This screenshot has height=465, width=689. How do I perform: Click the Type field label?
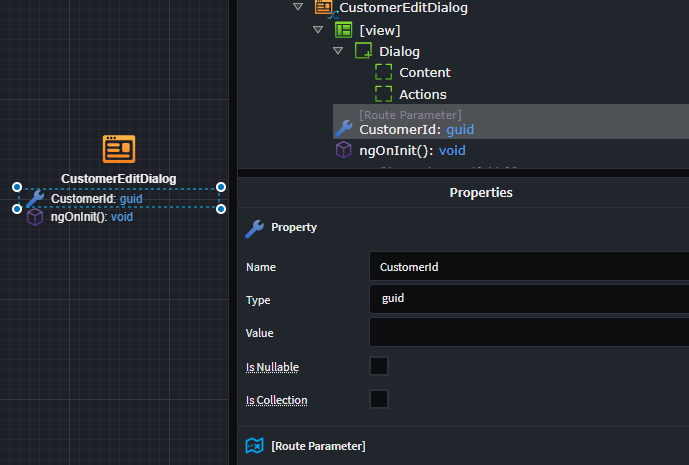pyautogui.click(x=258, y=300)
